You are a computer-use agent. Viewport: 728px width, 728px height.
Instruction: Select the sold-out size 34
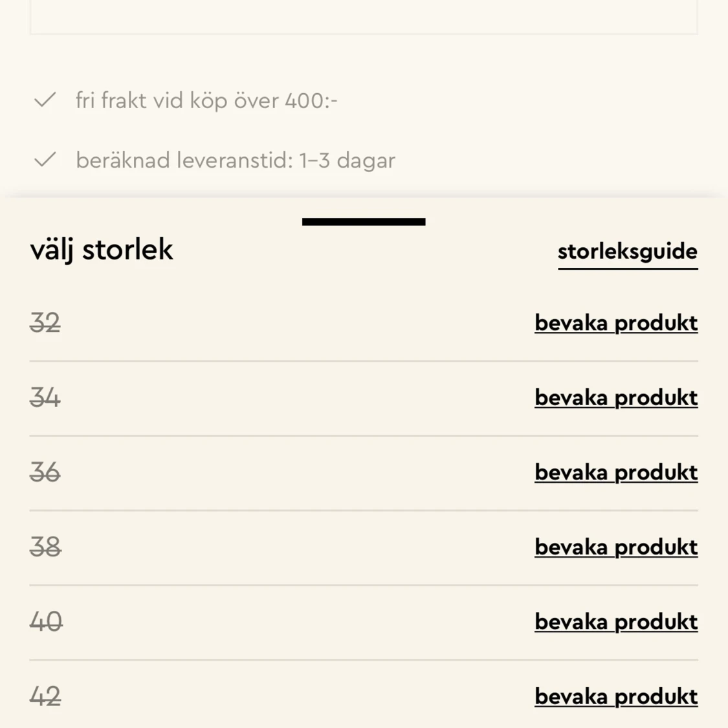click(45, 397)
